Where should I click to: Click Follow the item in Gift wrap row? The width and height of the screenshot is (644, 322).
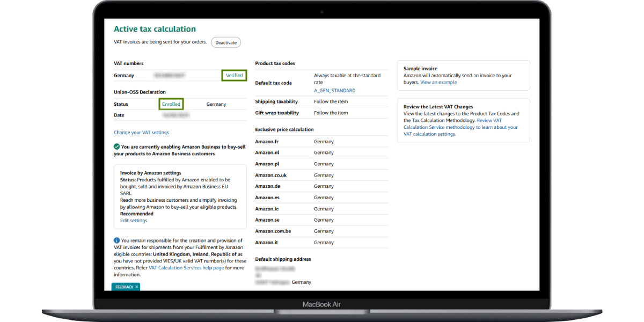click(331, 113)
